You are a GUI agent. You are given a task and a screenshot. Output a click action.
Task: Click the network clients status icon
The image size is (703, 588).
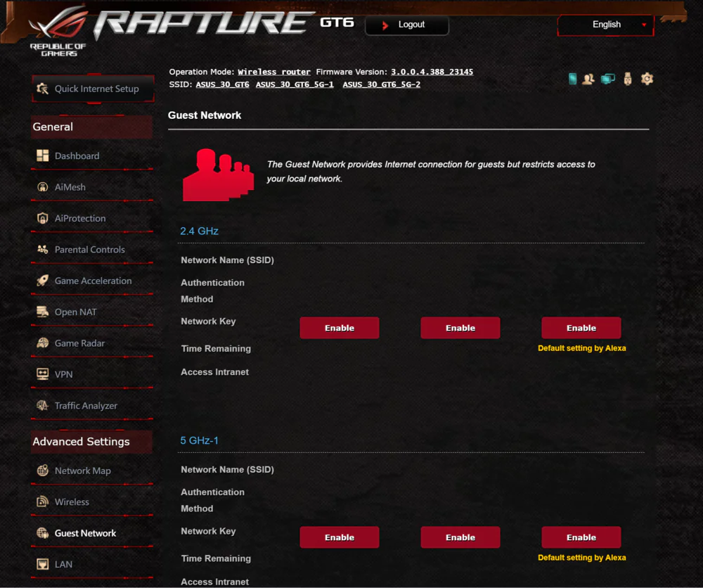608,79
